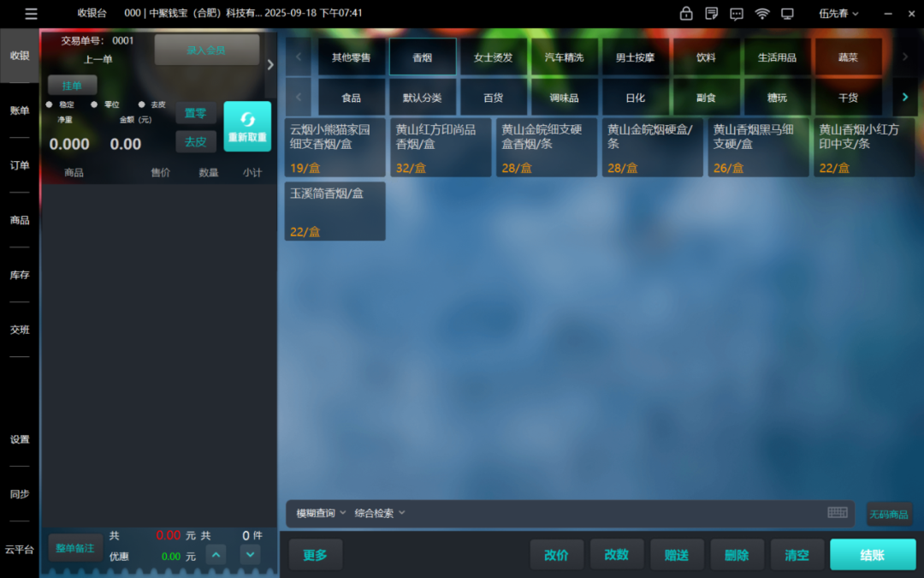Open the 模糊查询 search mode dropdown
Image resolution: width=924 pixels, height=578 pixels.
click(x=321, y=514)
